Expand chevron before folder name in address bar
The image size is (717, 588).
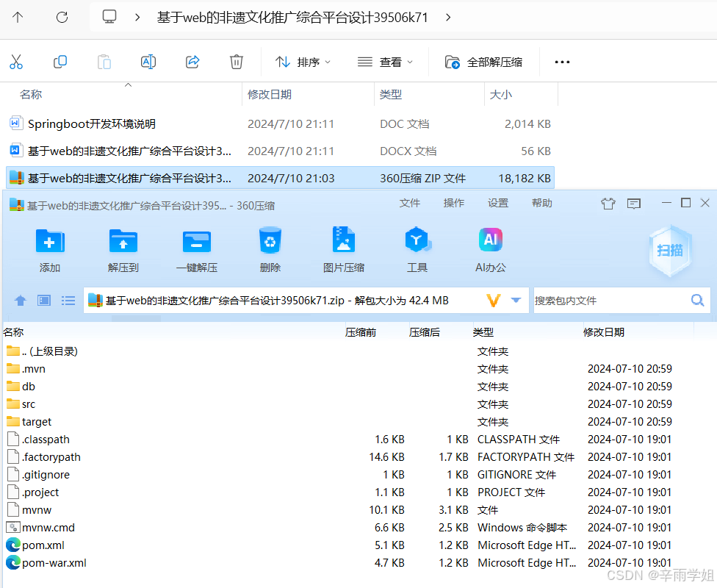tap(137, 18)
